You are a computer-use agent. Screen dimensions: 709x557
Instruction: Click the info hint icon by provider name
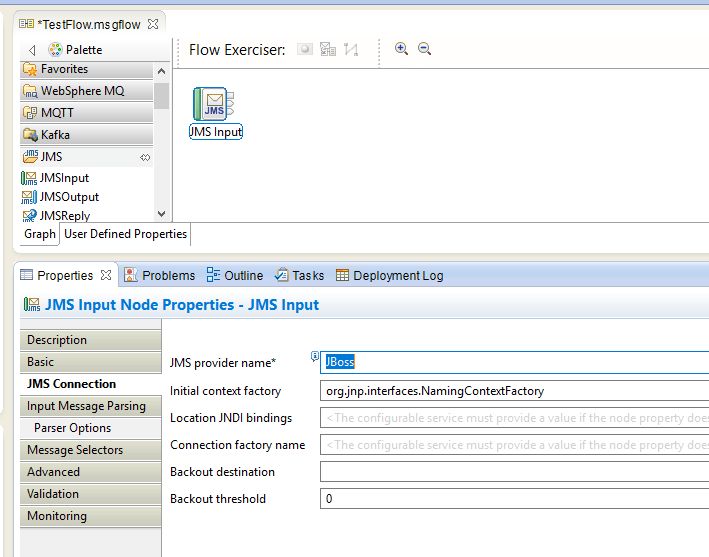tap(315, 356)
